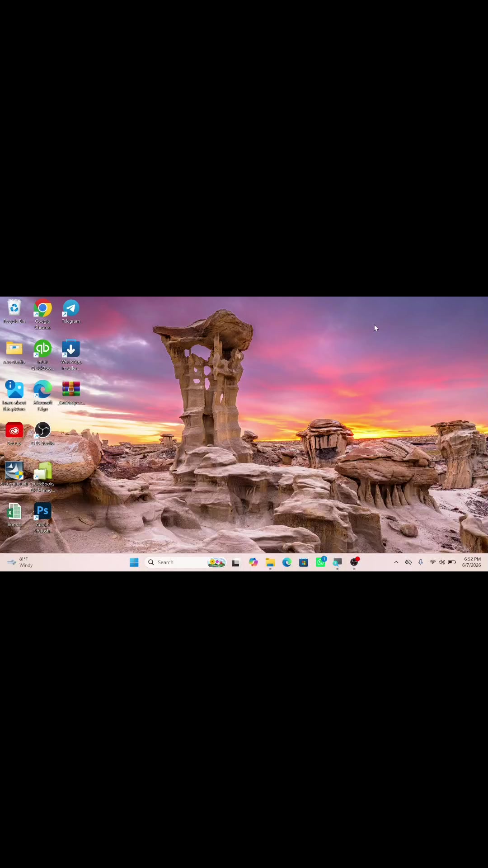Select the Book1 Excel file icon

tap(14, 515)
